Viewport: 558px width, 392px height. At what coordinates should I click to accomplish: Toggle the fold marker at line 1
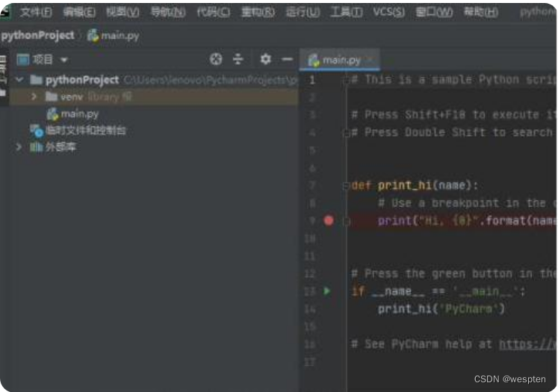pos(346,81)
